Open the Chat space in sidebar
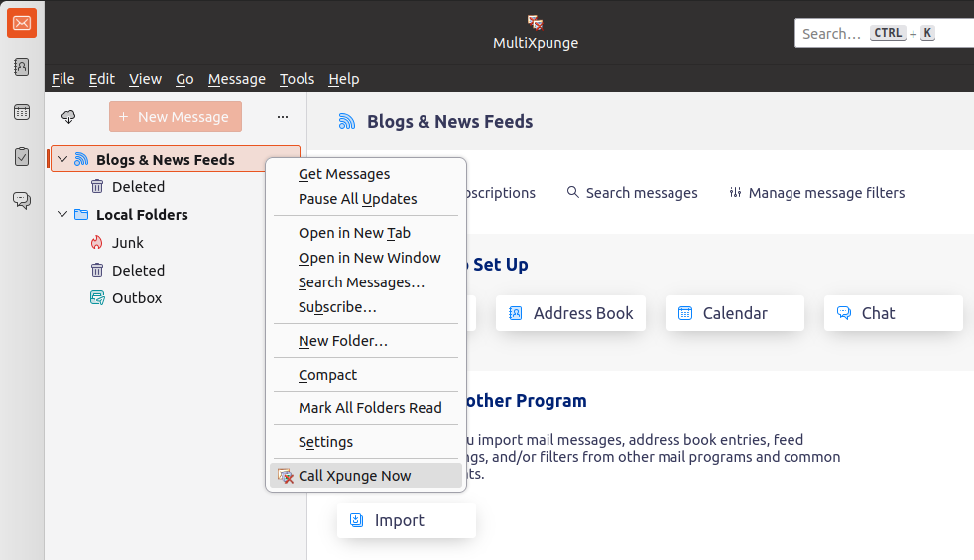Screen dimensions: 974x560 point(22,200)
